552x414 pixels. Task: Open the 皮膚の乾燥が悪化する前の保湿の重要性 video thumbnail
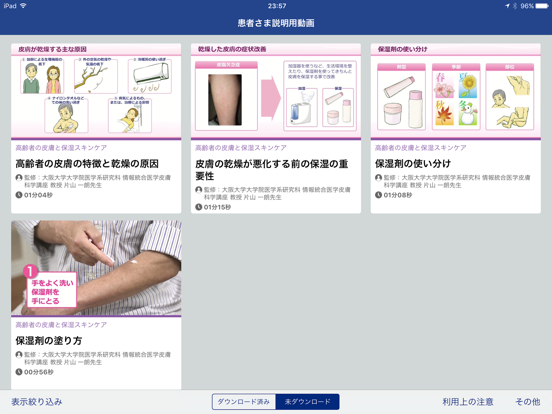tap(276, 91)
